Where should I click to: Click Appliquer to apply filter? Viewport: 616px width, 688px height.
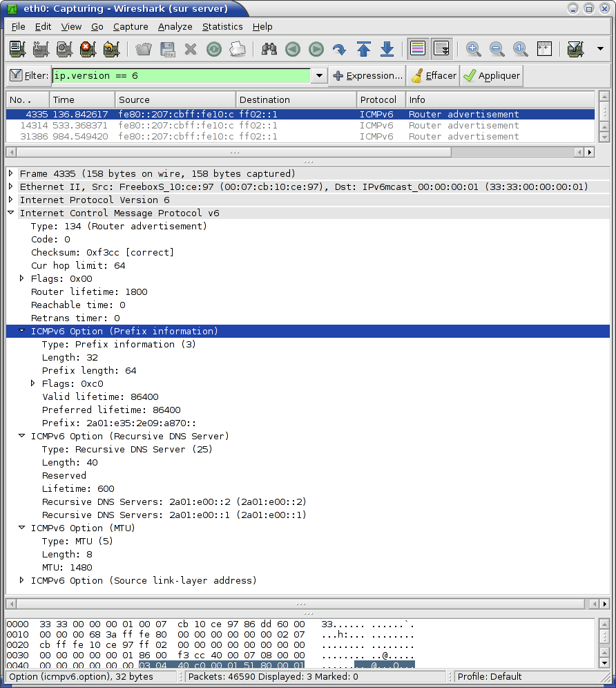[492, 75]
